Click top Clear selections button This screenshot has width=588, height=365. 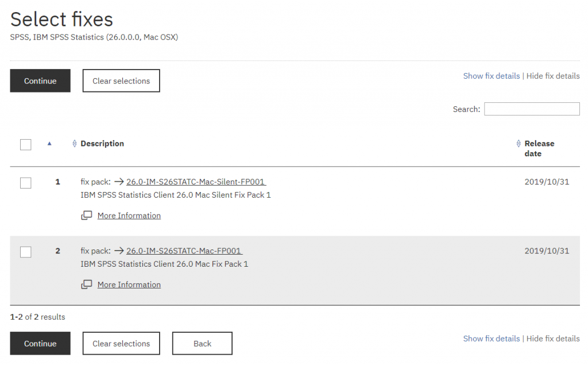121,81
